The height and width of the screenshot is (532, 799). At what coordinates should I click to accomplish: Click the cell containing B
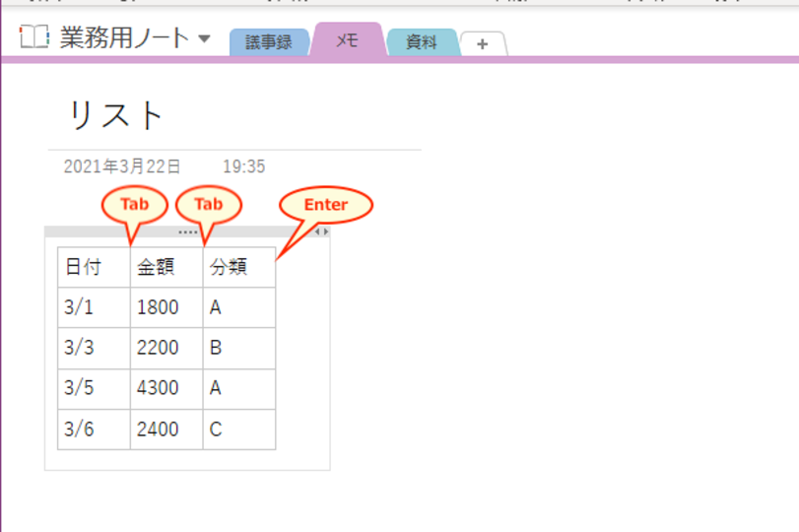tap(239, 348)
